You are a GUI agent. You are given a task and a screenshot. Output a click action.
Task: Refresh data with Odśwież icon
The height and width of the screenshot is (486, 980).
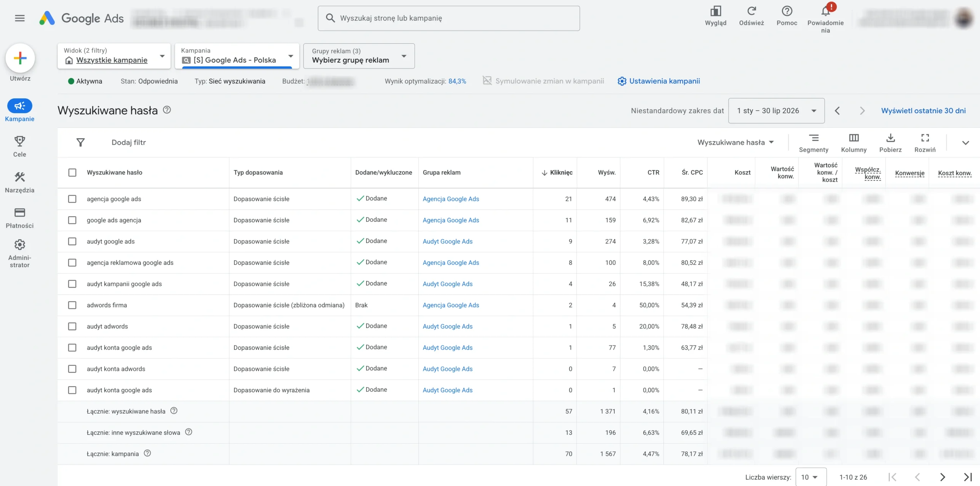point(751,16)
